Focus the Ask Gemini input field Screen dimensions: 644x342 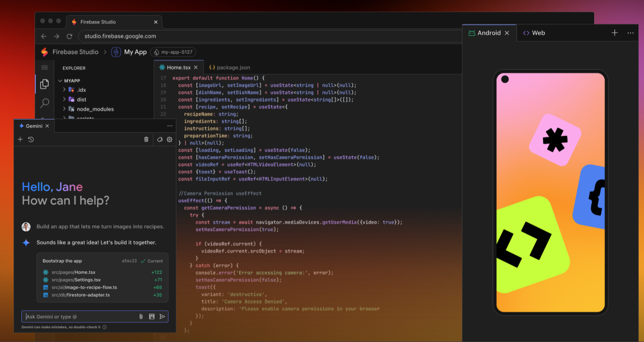(95, 317)
